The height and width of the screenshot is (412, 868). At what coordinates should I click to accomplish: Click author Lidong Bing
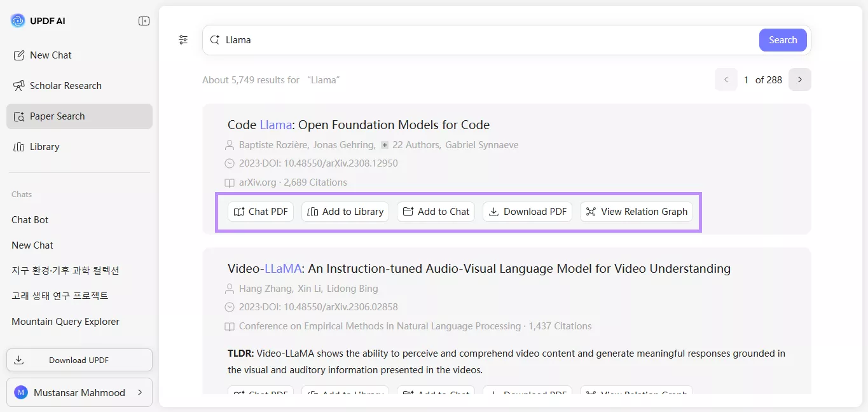[x=352, y=289]
